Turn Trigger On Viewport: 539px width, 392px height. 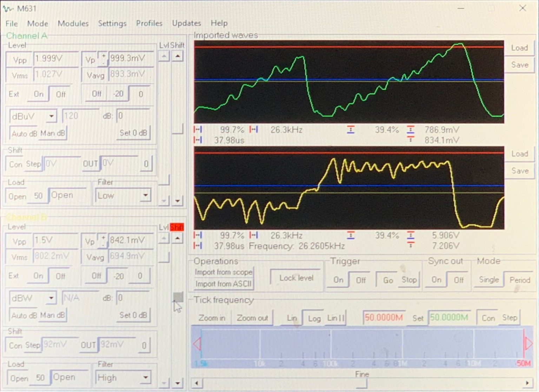[338, 280]
